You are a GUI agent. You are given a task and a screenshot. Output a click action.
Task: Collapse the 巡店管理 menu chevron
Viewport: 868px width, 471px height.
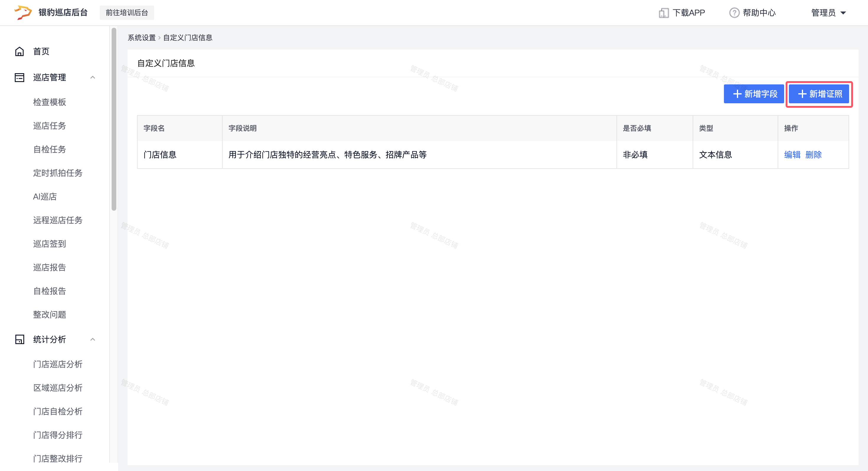tap(93, 78)
